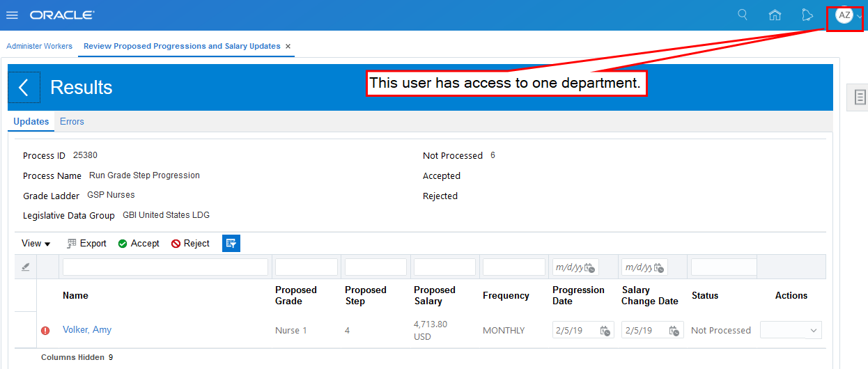Open the Volker, Amy link
Screen dimensions: 868x369
[87, 330]
